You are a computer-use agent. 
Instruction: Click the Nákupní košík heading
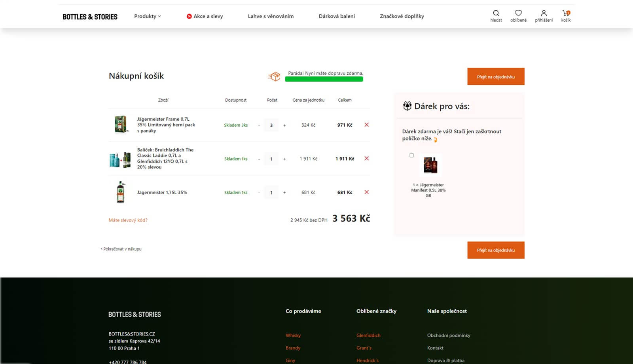(136, 76)
